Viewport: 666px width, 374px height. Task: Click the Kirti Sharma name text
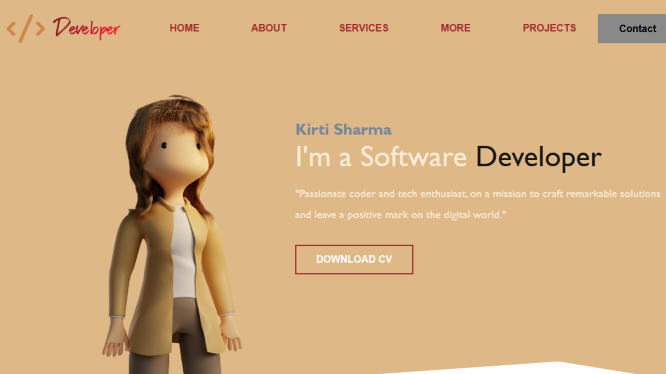(343, 129)
